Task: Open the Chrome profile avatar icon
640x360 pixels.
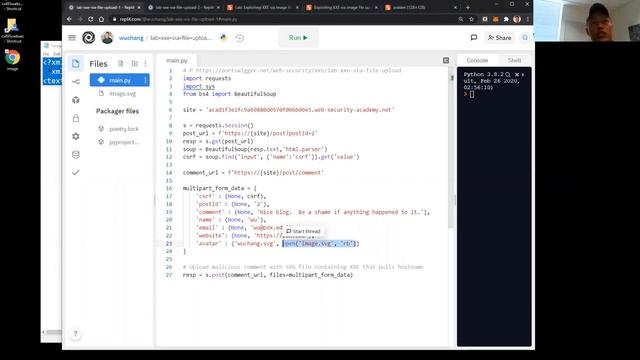Action: pyautogui.click(x=517, y=19)
